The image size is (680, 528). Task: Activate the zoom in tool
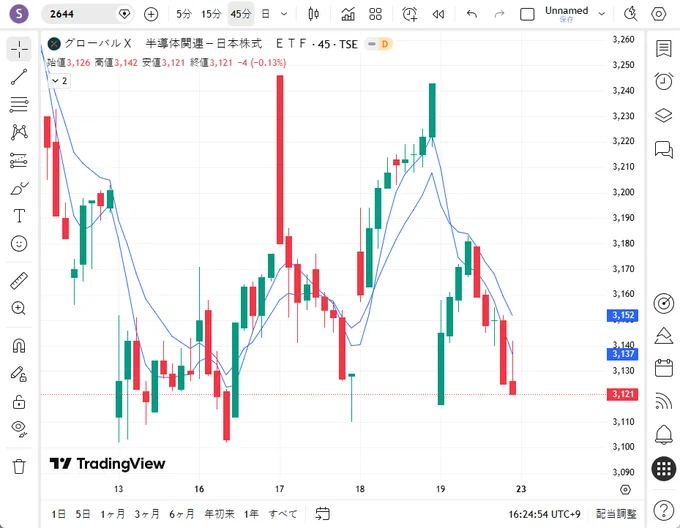coord(19,308)
